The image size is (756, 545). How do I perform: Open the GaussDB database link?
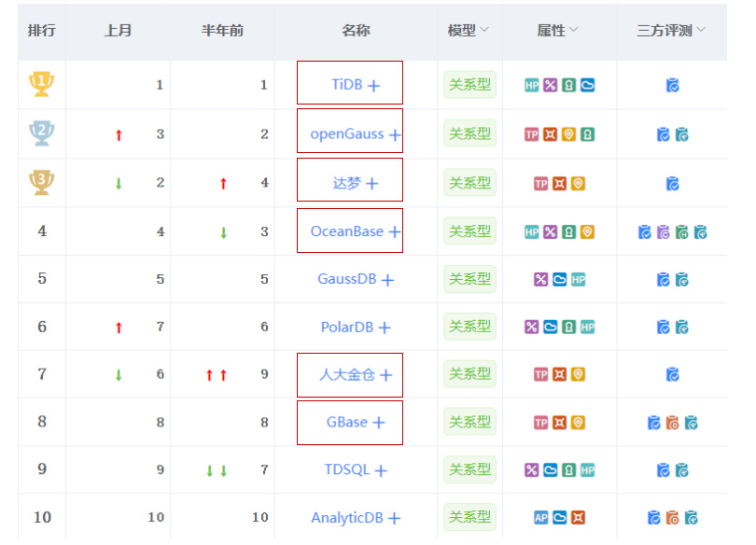pos(346,278)
